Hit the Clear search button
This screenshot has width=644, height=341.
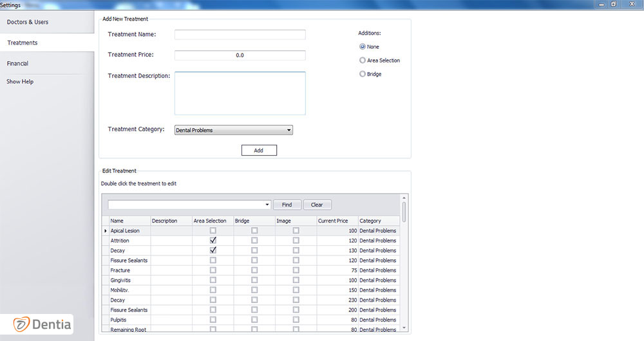point(317,205)
